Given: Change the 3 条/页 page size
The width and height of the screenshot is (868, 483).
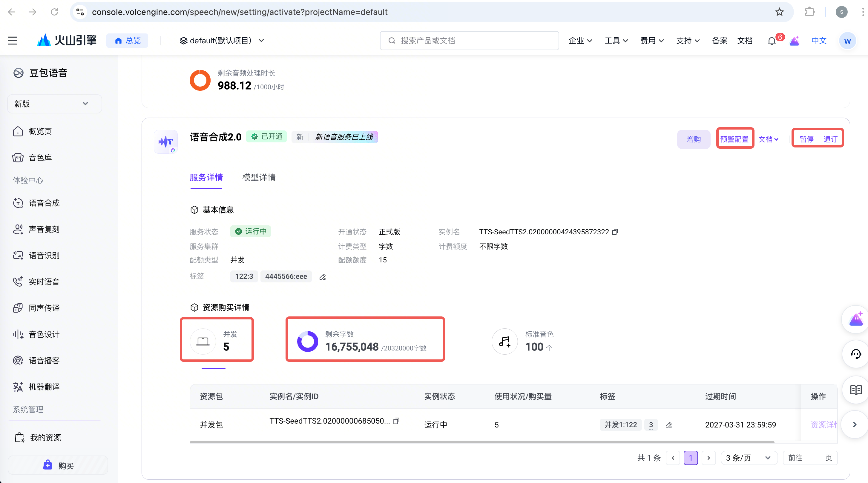Looking at the screenshot, I should point(749,458).
